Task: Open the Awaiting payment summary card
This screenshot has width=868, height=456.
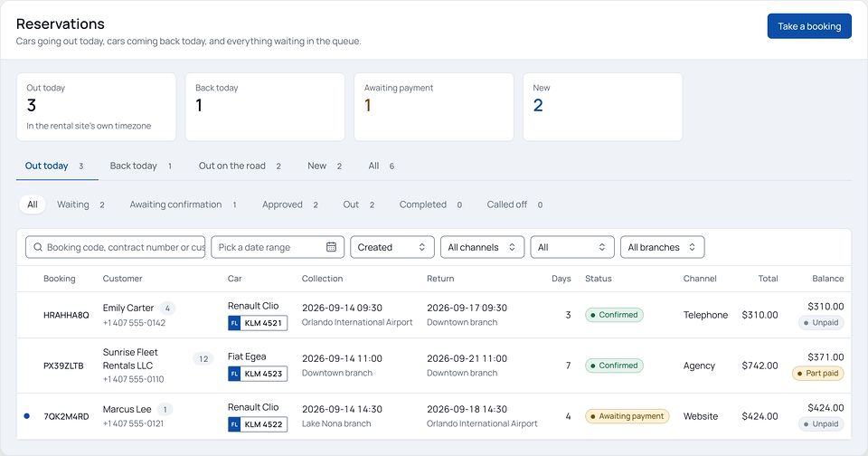Action: pyautogui.click(x=434, y=107)
